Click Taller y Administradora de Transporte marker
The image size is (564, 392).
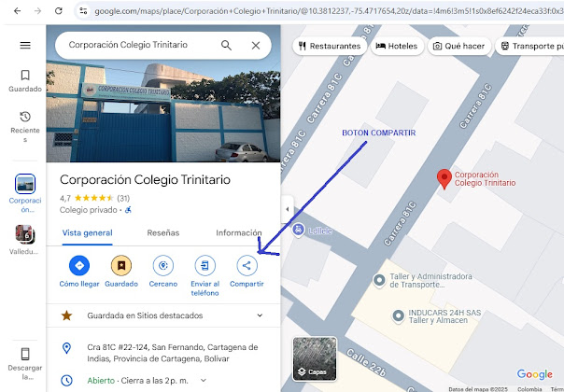click(379, 280)
